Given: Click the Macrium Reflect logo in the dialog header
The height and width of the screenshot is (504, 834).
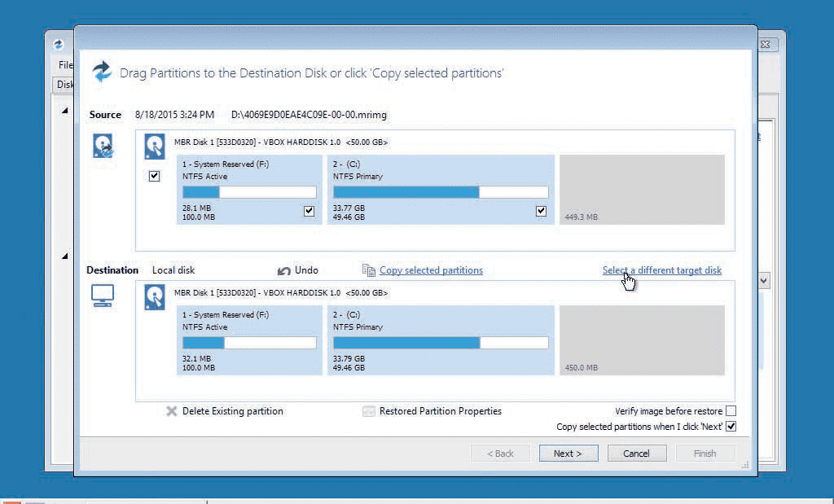Looking at the screenshot, I should pyautogui.click(x=102, y=71).
